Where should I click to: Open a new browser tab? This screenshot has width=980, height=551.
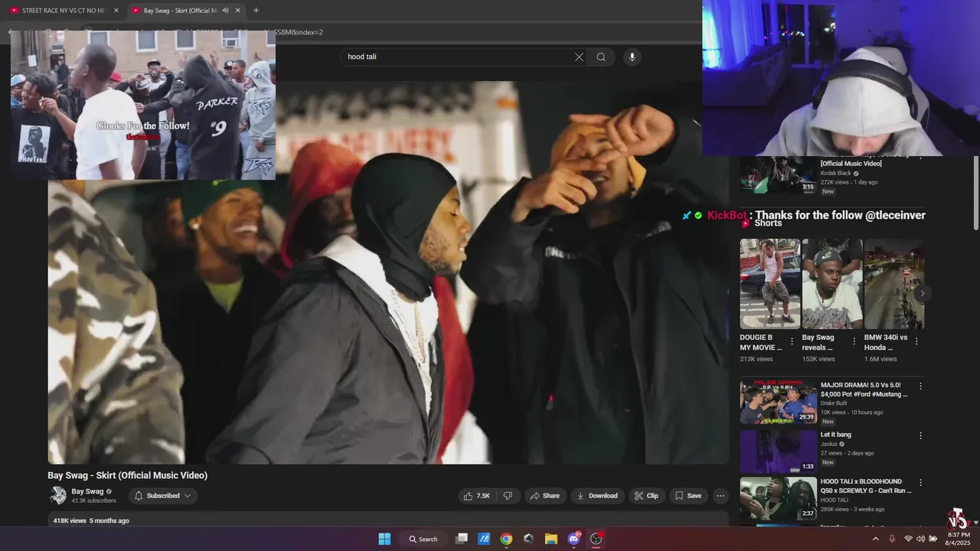point(256,11)
